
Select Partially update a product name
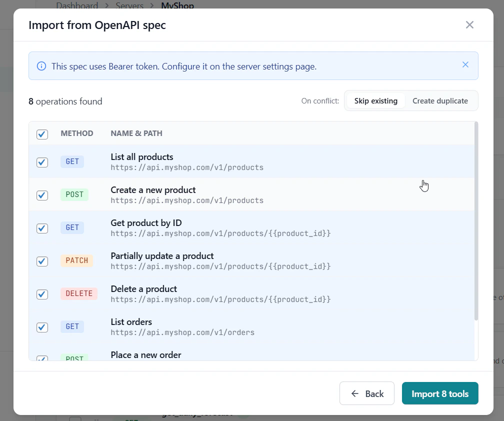point(162,256)
